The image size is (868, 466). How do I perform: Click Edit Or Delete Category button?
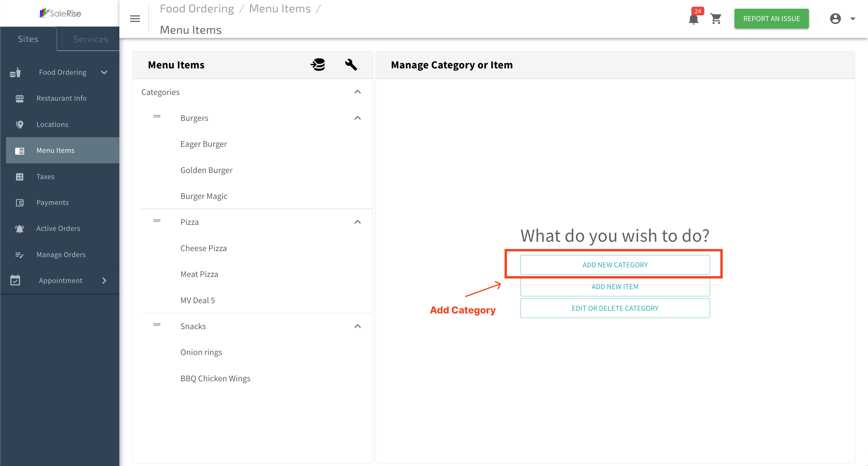click(x=615, y=308)
